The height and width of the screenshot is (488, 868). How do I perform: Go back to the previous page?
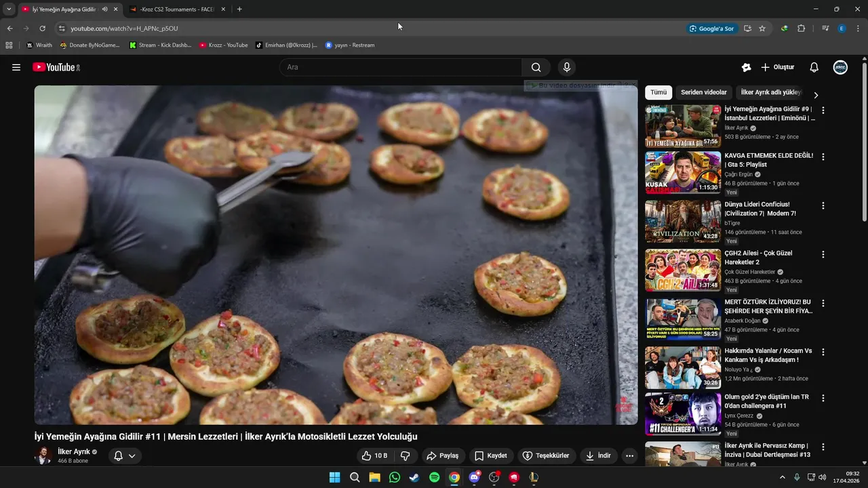[x=9, y=28]
